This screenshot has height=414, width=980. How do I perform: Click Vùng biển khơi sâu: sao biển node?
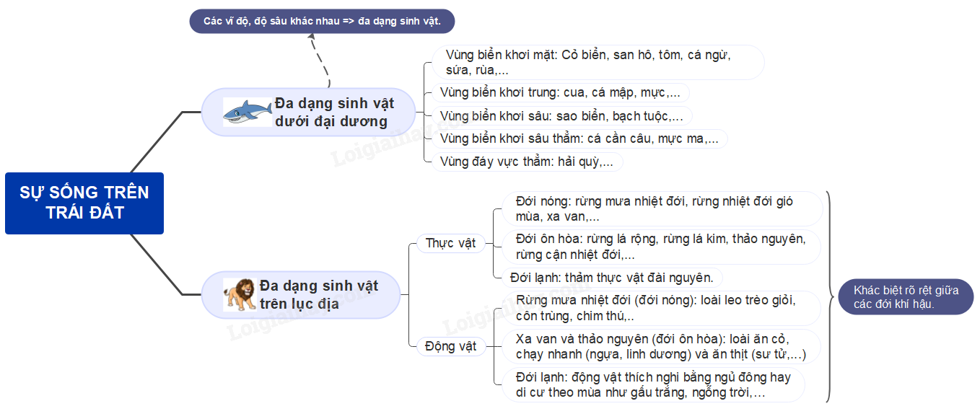tap(561, 115)
